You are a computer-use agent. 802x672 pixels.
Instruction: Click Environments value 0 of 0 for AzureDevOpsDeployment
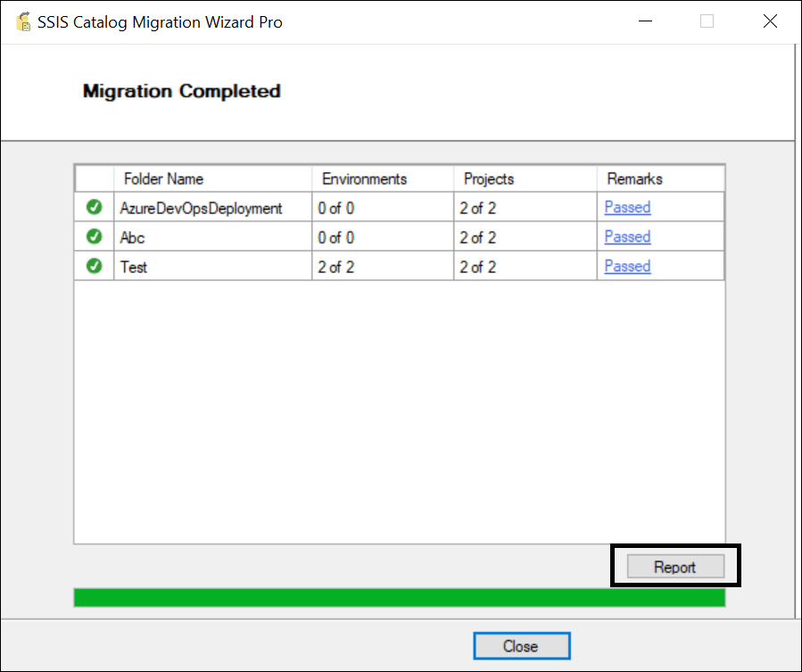(383, 207)
